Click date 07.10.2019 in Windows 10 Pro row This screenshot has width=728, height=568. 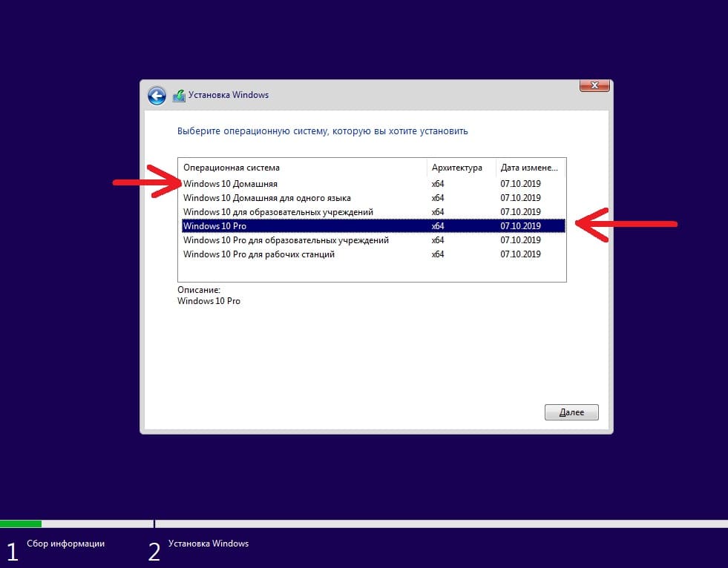(520, 226)
